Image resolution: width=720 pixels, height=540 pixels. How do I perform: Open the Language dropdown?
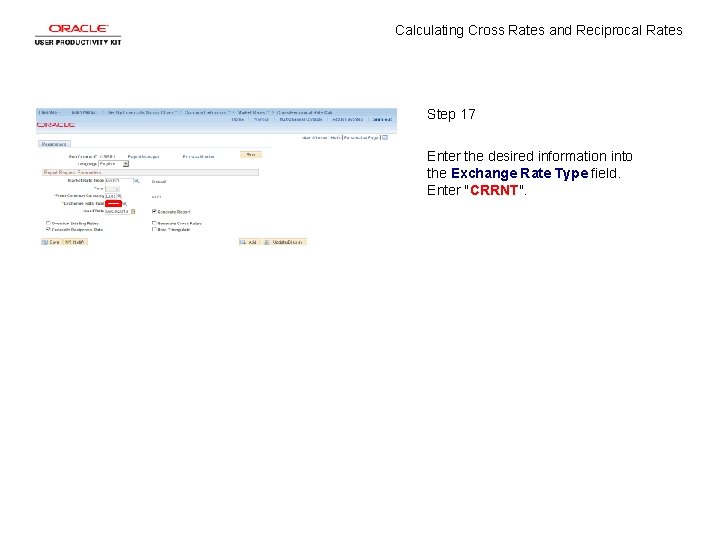(113, 164)
